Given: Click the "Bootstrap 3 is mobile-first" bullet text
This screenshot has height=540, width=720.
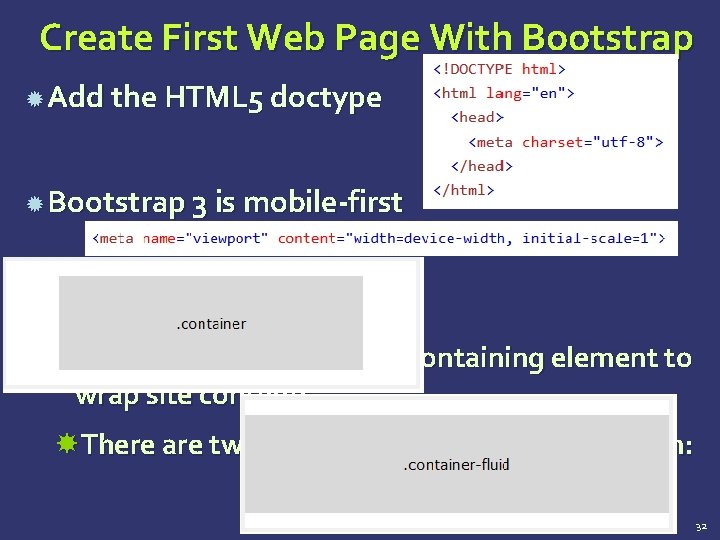Looking at the screenshot, I should click(x=225, y=202).
